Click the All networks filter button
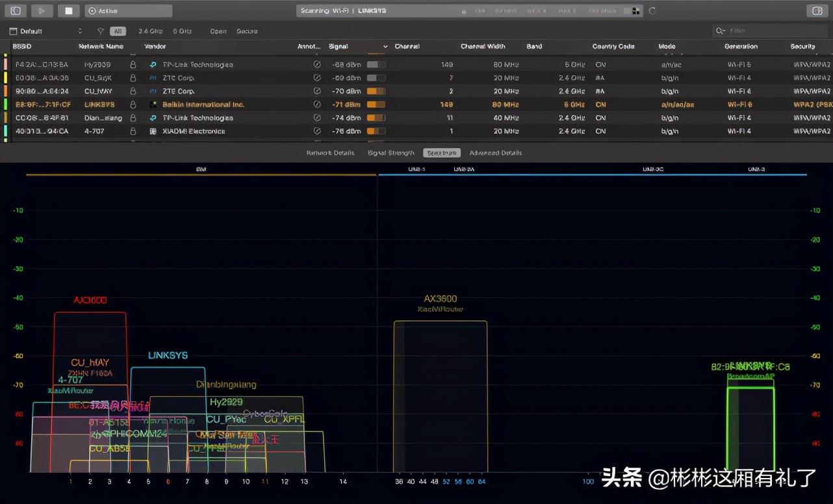833x504 pixels. click(x=118, y=31)
